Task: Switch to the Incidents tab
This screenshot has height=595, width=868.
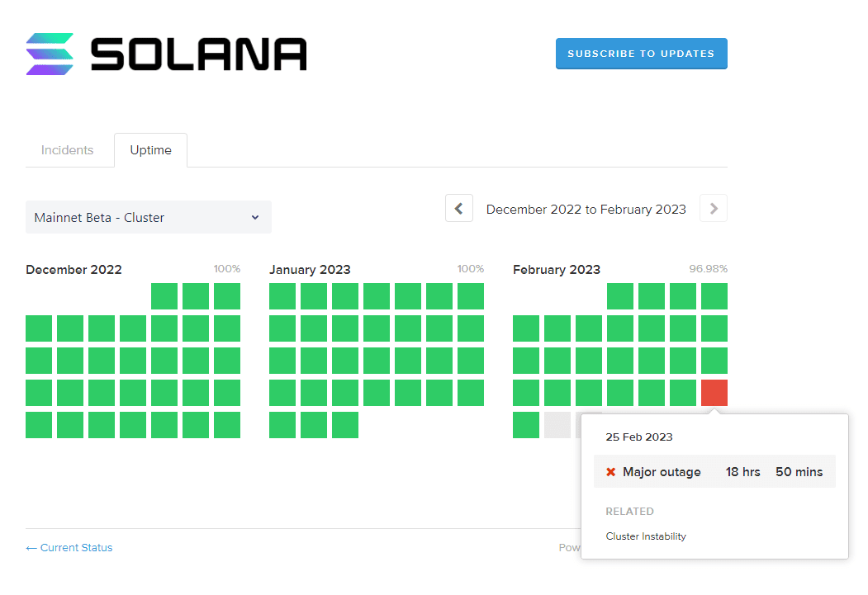Action: [x=68, y=150]
